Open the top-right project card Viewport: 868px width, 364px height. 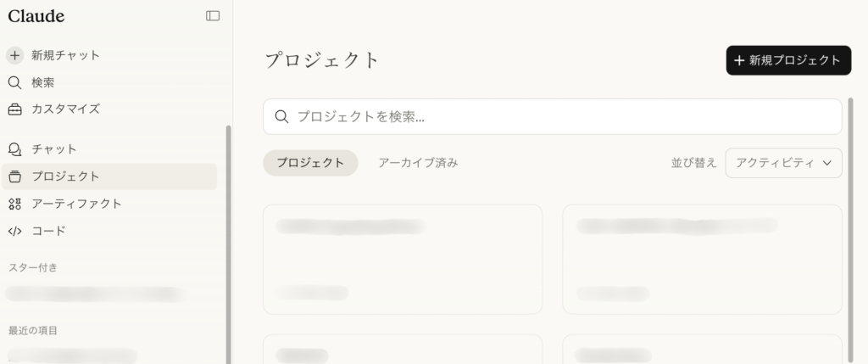pyautogui.click(x=702, y=259)
